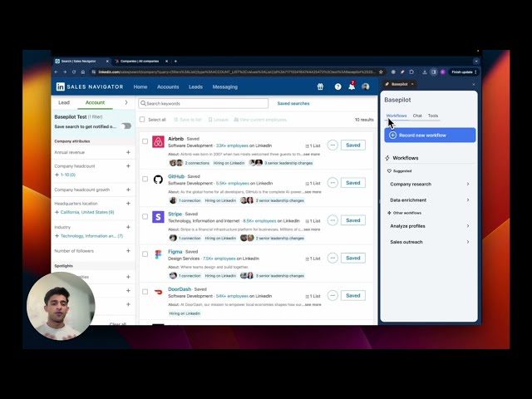Open the help question mark icon
532x399 pixels.
(x=337, y=86)
